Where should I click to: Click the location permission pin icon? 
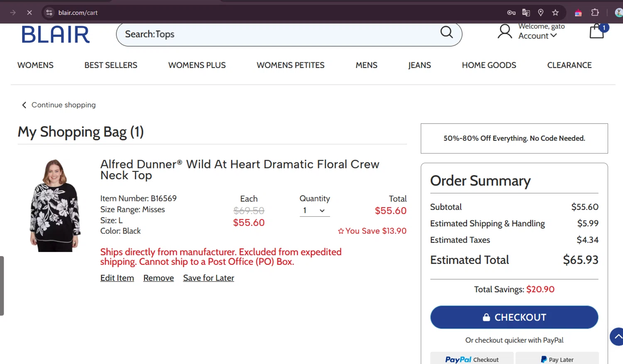coord(541,12)
